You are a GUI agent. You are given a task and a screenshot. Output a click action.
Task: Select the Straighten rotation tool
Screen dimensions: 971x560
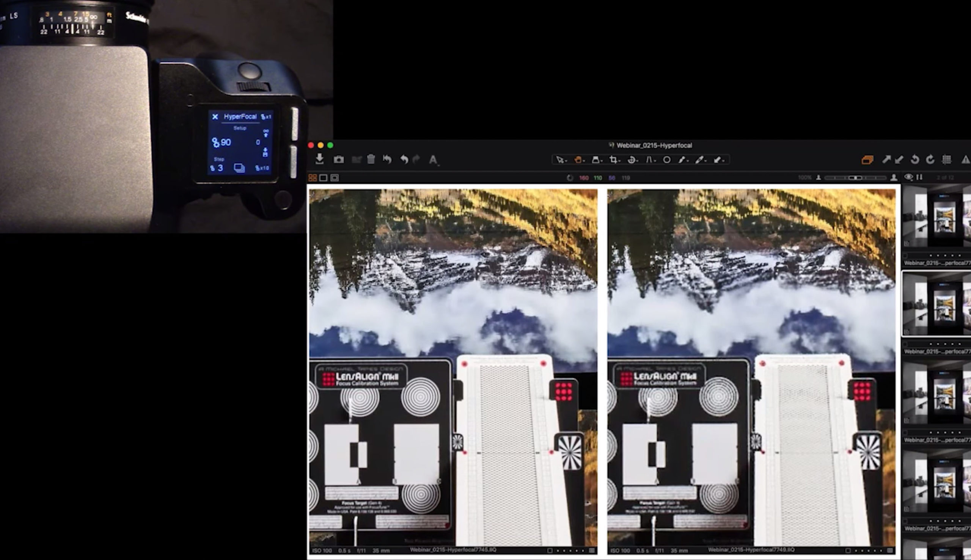point(632,160)
